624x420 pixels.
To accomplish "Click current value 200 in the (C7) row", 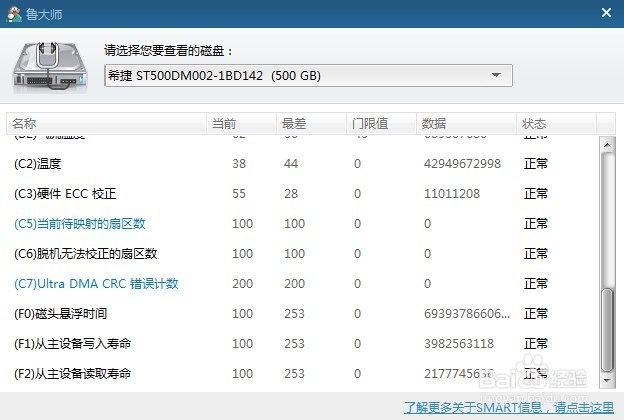I will click(x=242, y=284).
